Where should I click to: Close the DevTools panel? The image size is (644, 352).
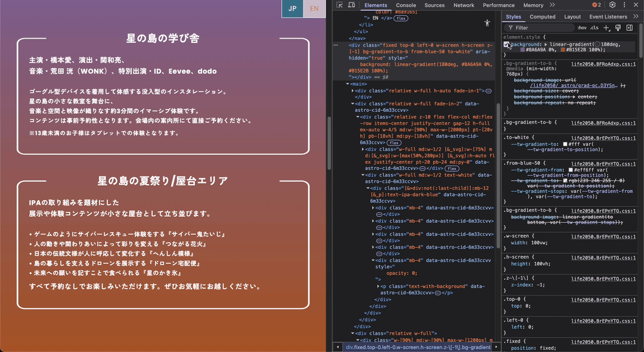pyautogui.click(x=636, y=5)
